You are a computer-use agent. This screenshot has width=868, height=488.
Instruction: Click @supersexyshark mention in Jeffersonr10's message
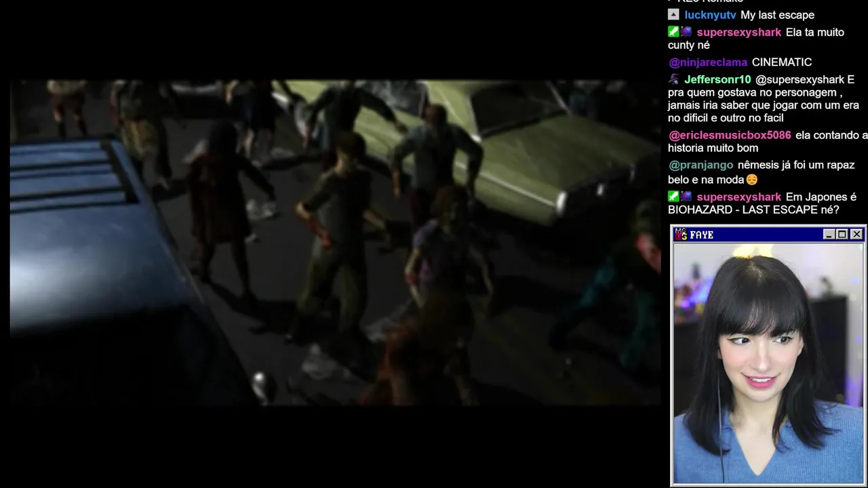point(800,80)
